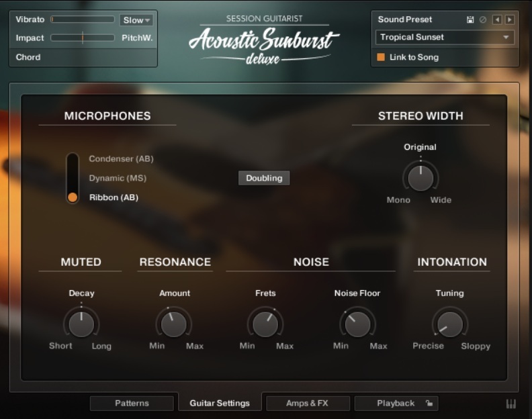Select the Dynamic (MS) microphone
This screenshot has width=532, height=419.
[118, 178]
